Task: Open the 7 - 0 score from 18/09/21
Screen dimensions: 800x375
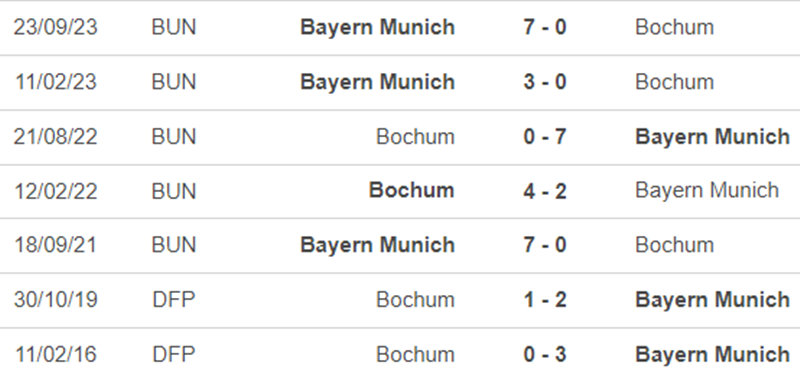Action: 545,245
